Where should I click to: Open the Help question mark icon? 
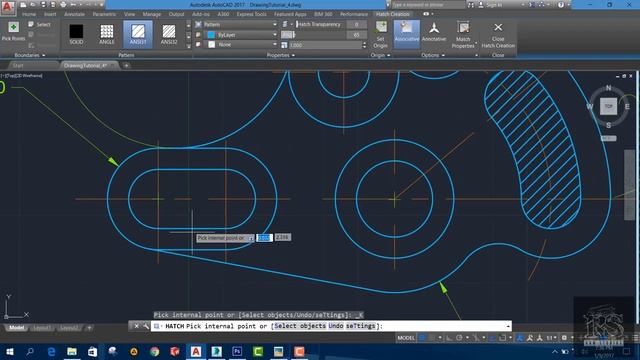tap(561, 4)
